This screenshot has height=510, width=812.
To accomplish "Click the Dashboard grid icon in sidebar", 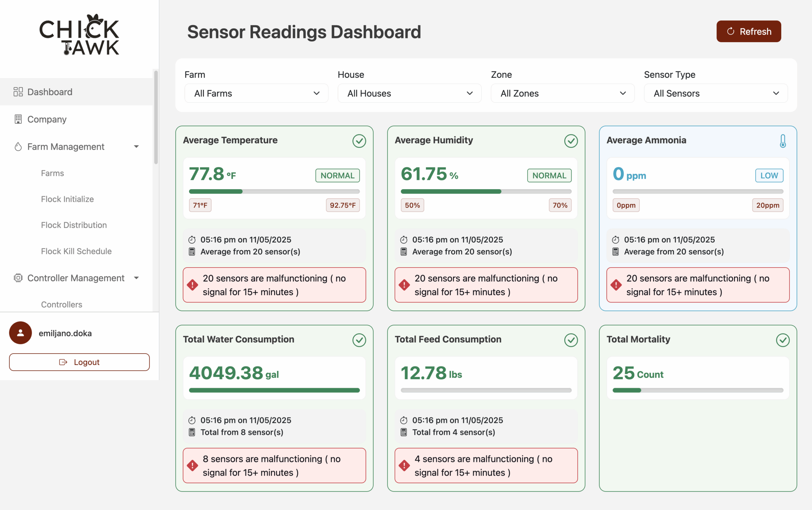I will 18,92.
